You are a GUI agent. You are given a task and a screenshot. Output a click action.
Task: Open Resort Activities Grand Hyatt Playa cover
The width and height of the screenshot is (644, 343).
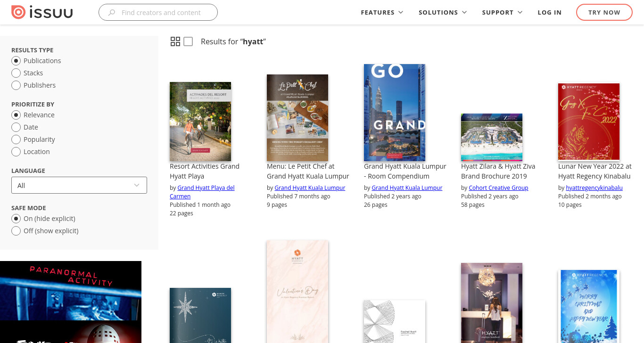click(200, 122)
